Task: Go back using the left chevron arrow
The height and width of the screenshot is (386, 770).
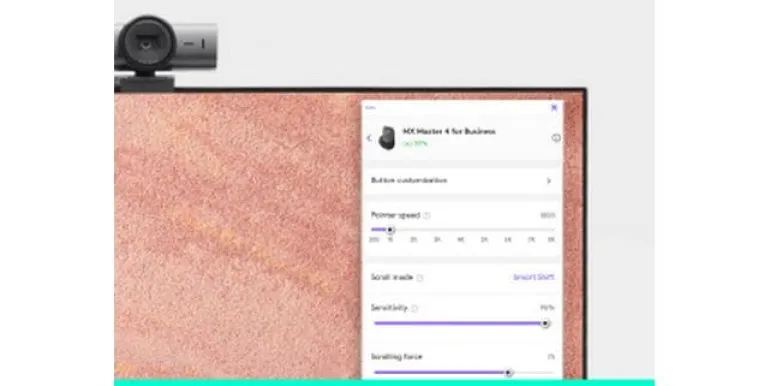Action: [369, 138]
